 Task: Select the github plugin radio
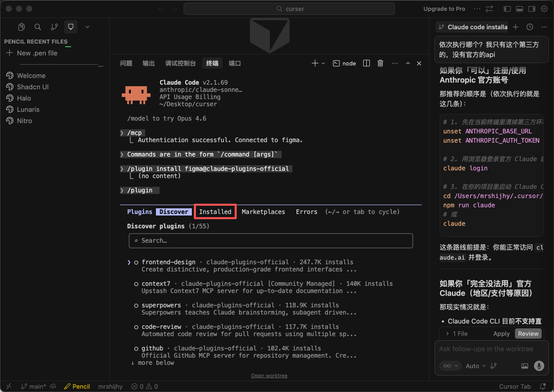[136, 348]
